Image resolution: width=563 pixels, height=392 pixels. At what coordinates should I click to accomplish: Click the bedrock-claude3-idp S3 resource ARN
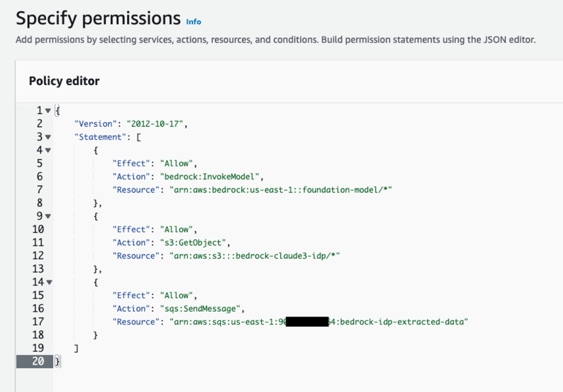[x=254, y=256]
